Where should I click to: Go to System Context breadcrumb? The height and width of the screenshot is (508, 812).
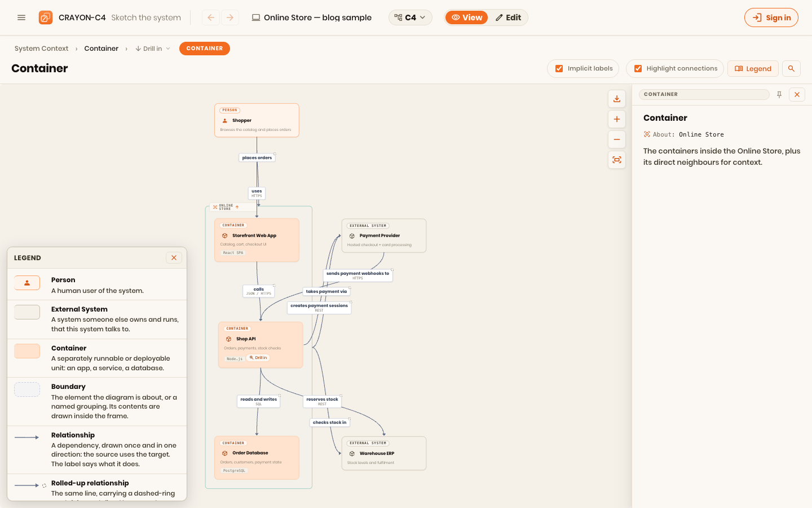coord(42,49)
